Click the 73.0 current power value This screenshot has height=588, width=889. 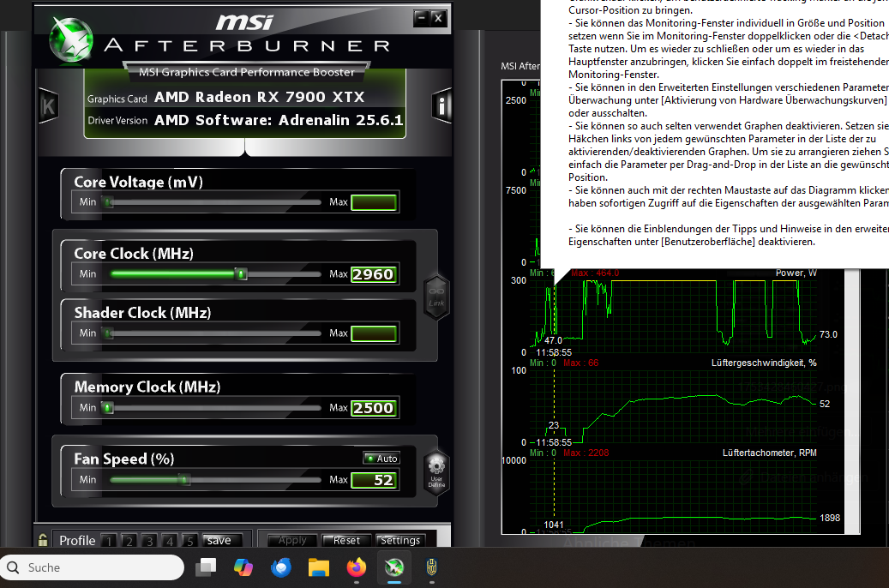828,334
